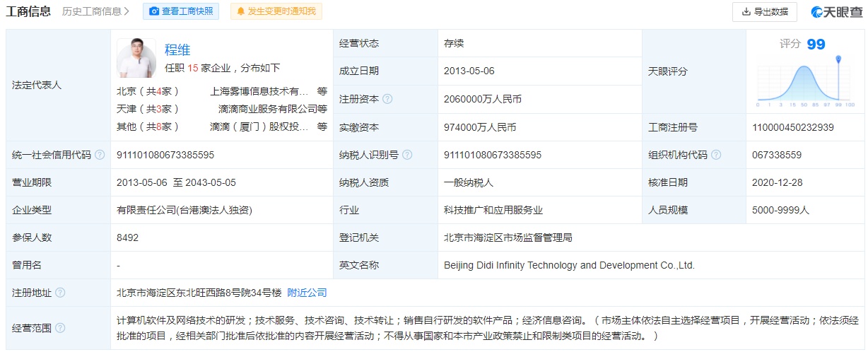Viewport: 868px width, 352px height.
Task: Click the 天眼查 logo
Action: (x=836, y=11)
